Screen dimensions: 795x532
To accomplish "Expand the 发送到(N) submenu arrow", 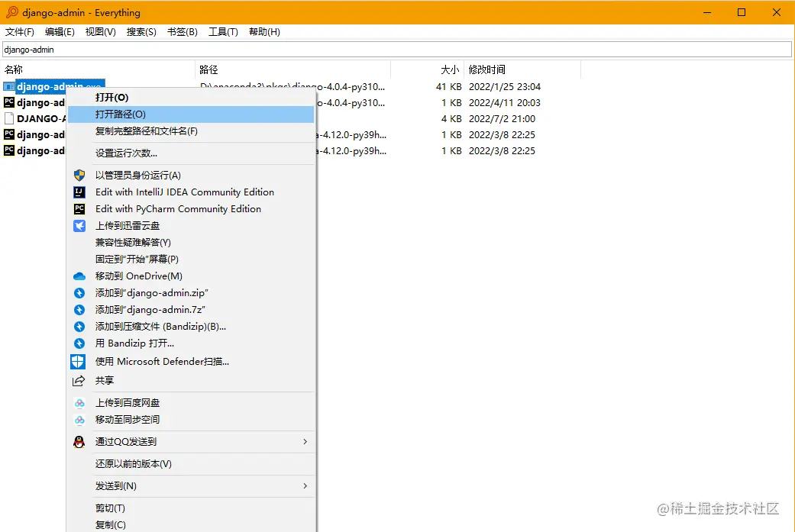I will [305, 486].
